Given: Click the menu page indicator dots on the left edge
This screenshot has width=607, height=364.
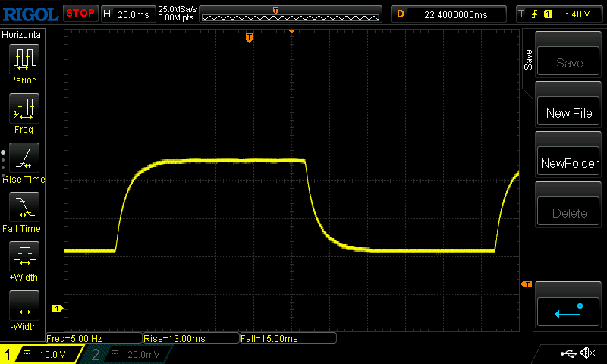Looking at the screenshot, I should (3, 164).
